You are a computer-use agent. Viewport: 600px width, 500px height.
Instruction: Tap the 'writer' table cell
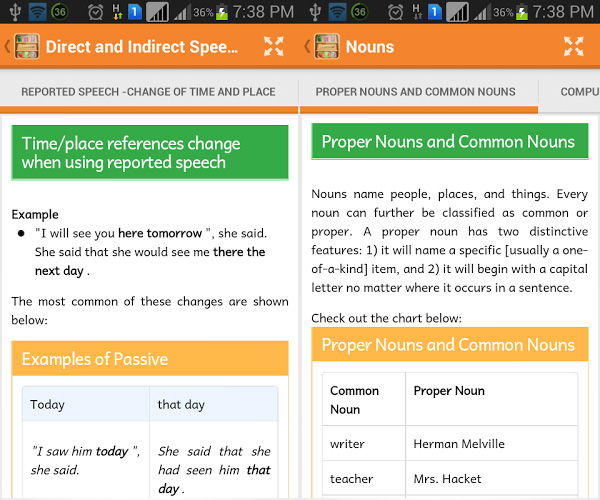[364, 444]
